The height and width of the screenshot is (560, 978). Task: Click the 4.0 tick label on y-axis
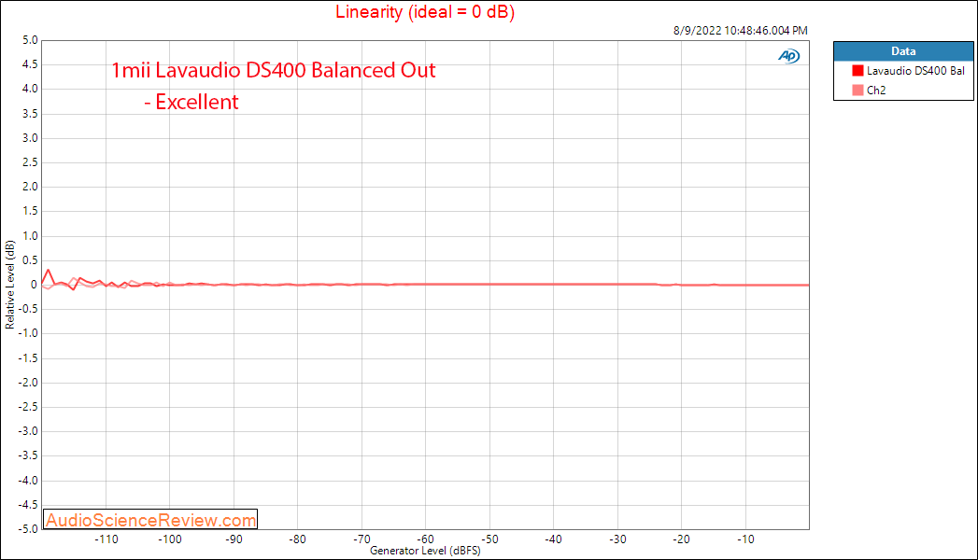30,89
